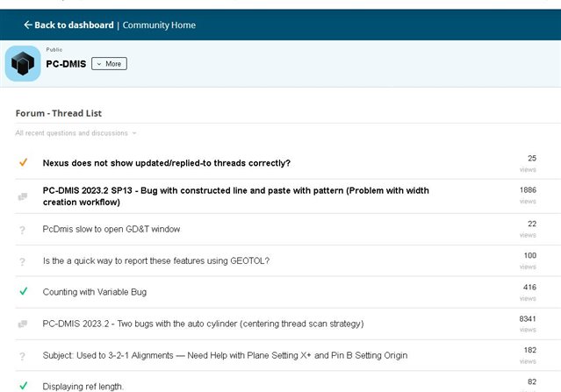
Task: Open All recent questions and discussions filter
Action: pyautogui.click(x=76, y=133)
